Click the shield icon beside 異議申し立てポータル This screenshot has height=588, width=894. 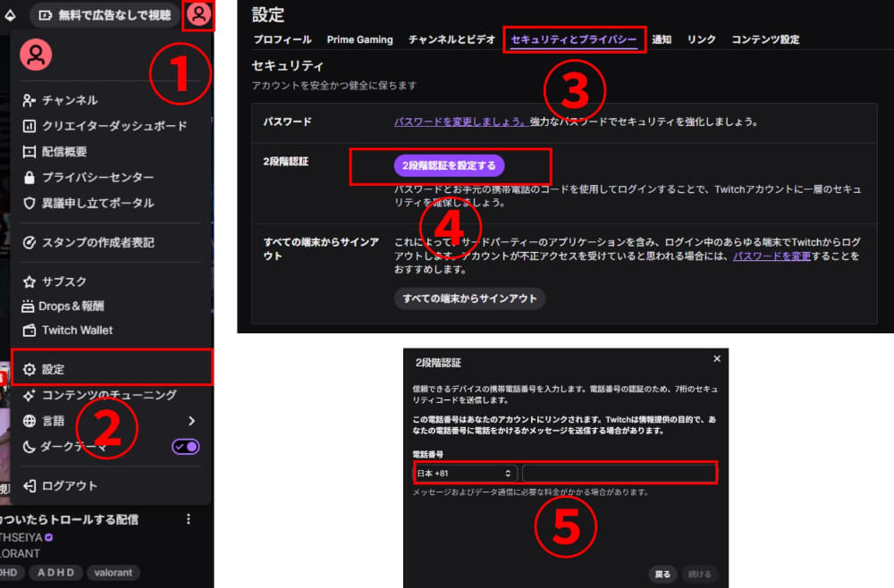tap(30, 203)
